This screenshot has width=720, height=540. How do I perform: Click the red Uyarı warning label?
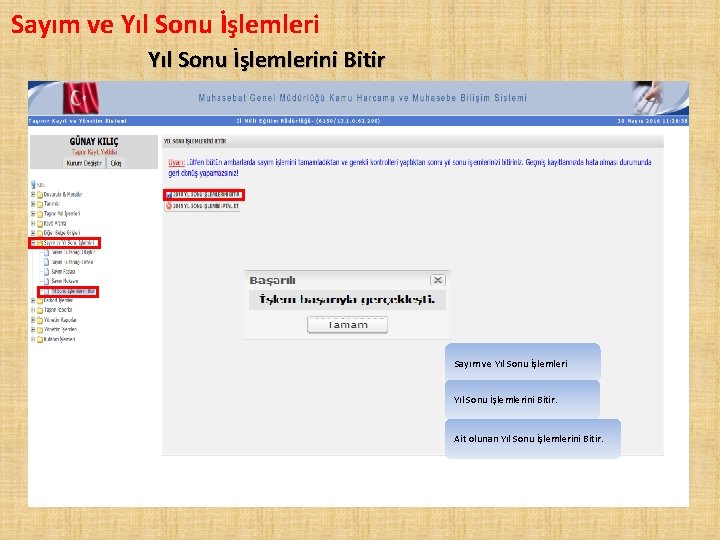coord(176,162)
